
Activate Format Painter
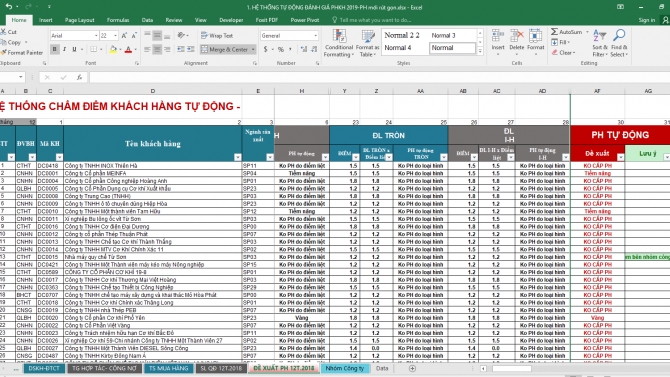click(21, 53)
